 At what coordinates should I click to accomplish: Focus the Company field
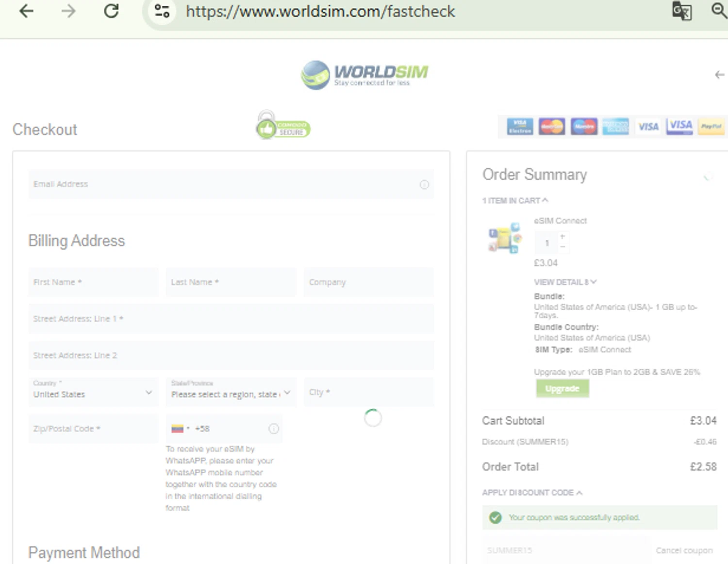(369, 282)
